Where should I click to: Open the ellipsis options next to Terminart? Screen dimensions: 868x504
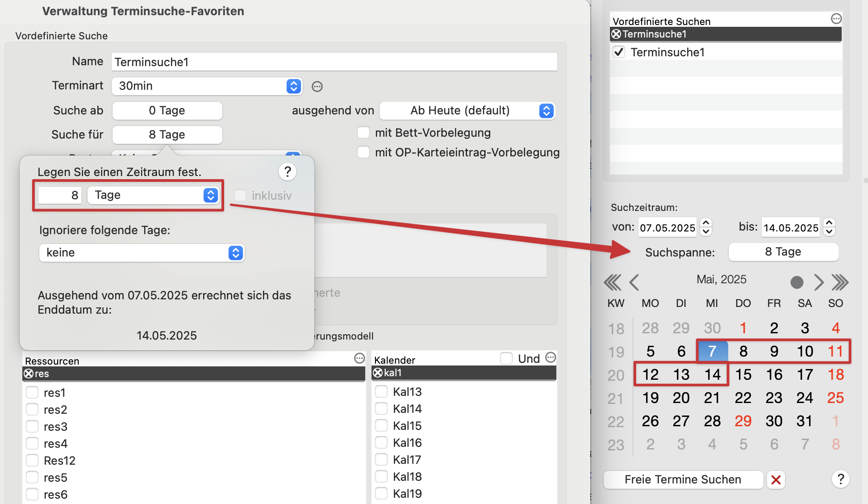pos(317,86)
